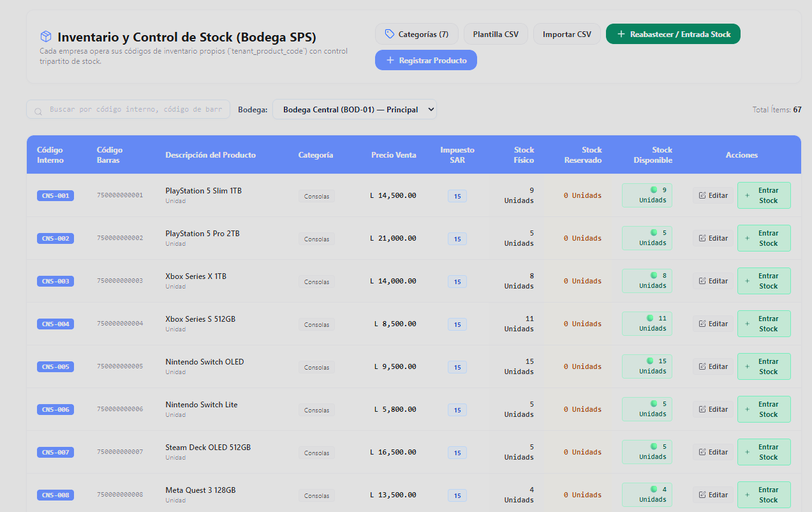This screenshot has height=512, width=812.
Task: Add stock for Nintendo Switch OLED
Action: tap(764, 366)
